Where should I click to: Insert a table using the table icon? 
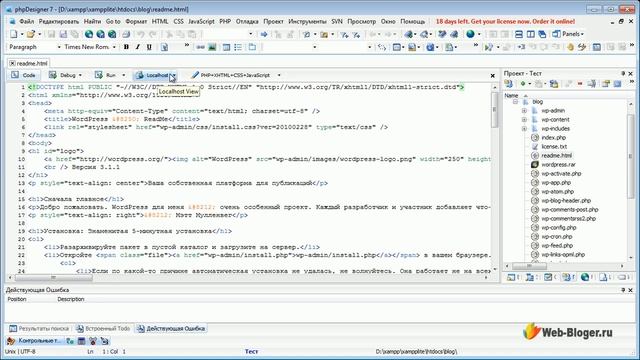click(226, 47)
